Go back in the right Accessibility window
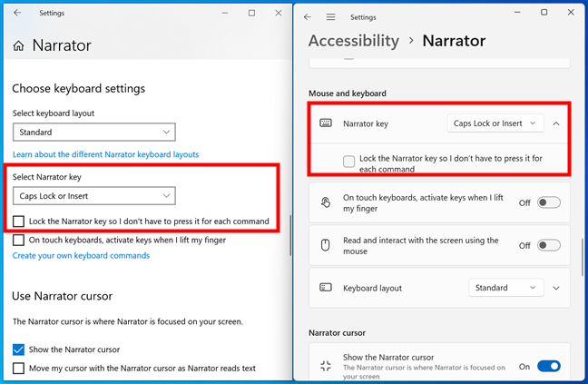 pos(308,17)
